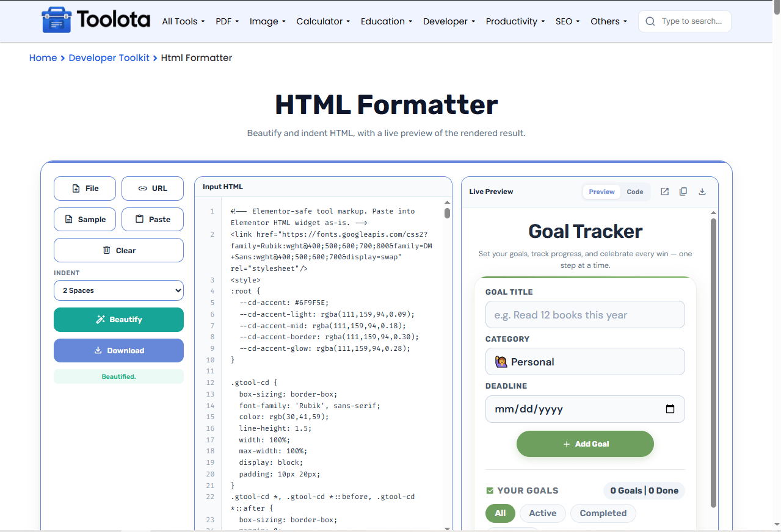
Task: Open preview in new window icon
Action: pyautogui.click(x=665, y=192)
